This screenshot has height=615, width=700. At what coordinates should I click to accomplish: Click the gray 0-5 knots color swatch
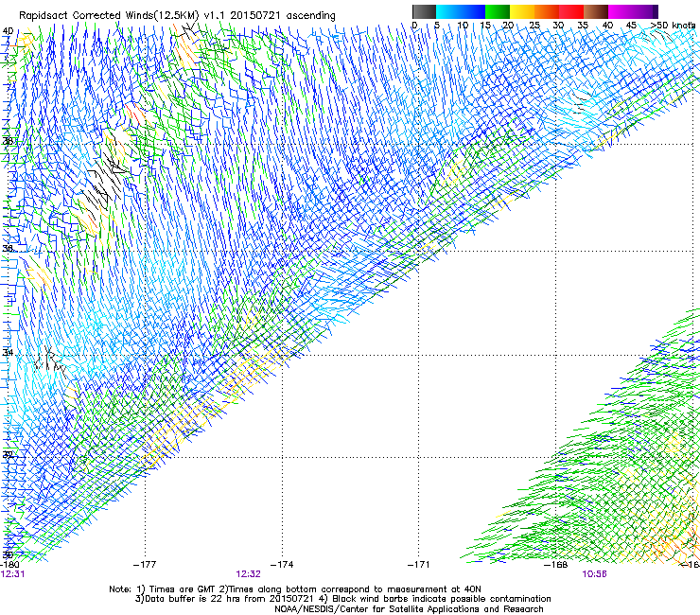click(x=424, y=11)
